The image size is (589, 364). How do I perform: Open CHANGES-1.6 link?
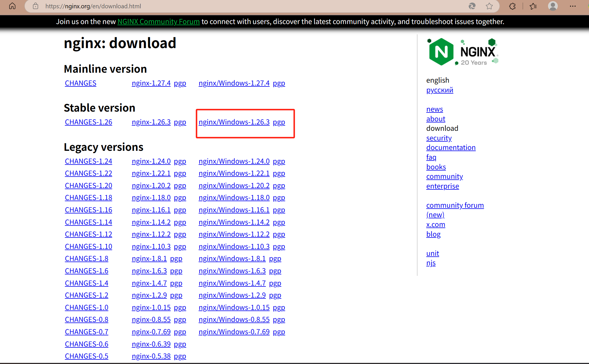pos(87,271)
